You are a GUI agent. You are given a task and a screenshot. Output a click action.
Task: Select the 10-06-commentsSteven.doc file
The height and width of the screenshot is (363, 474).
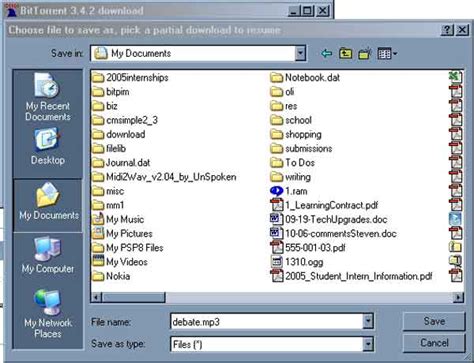coord(333,233)
